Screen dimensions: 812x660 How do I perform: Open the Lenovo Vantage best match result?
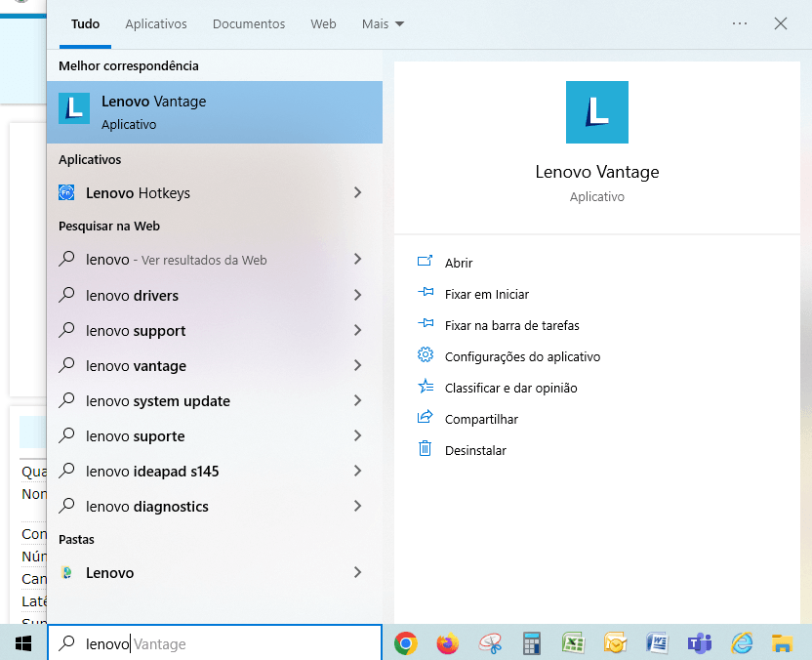point(215,112)
